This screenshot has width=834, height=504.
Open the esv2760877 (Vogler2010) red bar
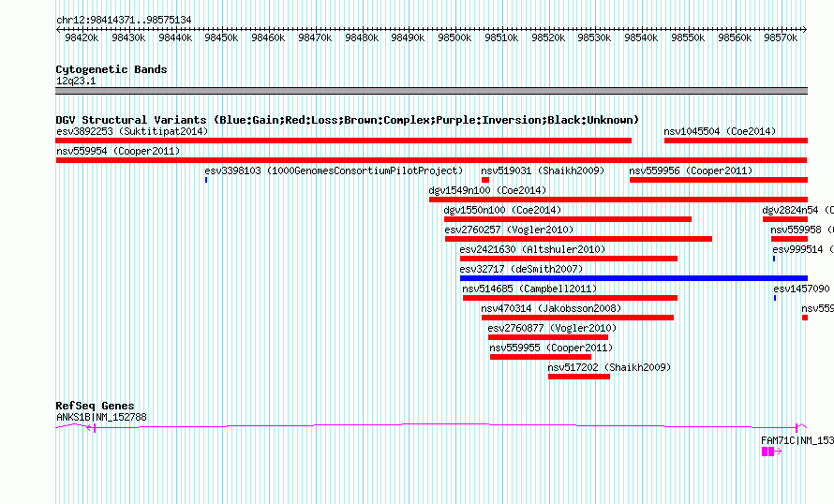[x=548, y=337]
